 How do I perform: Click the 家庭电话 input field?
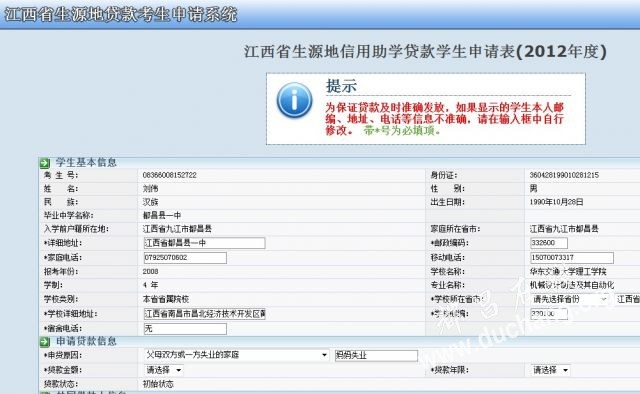pos(185,258)
